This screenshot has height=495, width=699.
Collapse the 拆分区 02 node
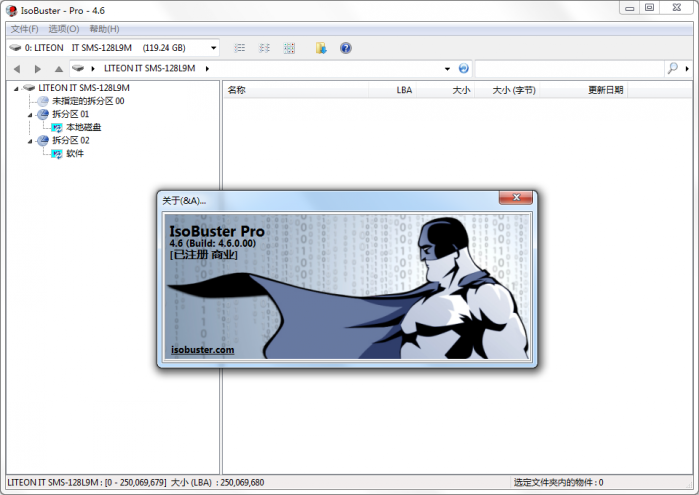pyautogui.click(x=30, y=141)
